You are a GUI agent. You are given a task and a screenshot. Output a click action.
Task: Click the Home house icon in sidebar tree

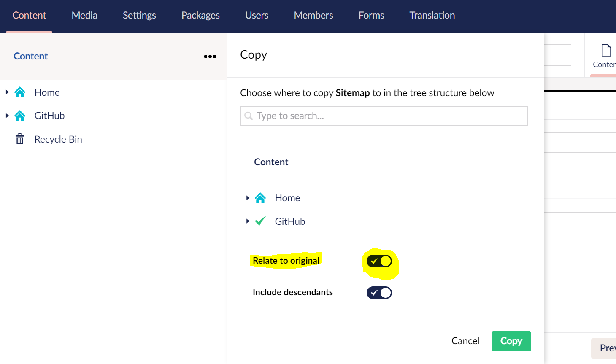click(x=20, y=92)
